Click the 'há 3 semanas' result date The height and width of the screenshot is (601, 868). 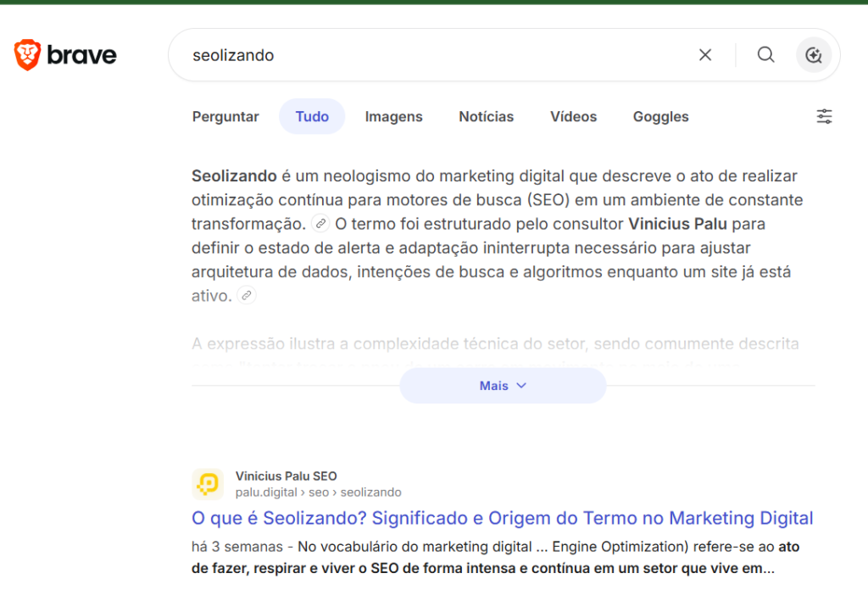(237, 547)
